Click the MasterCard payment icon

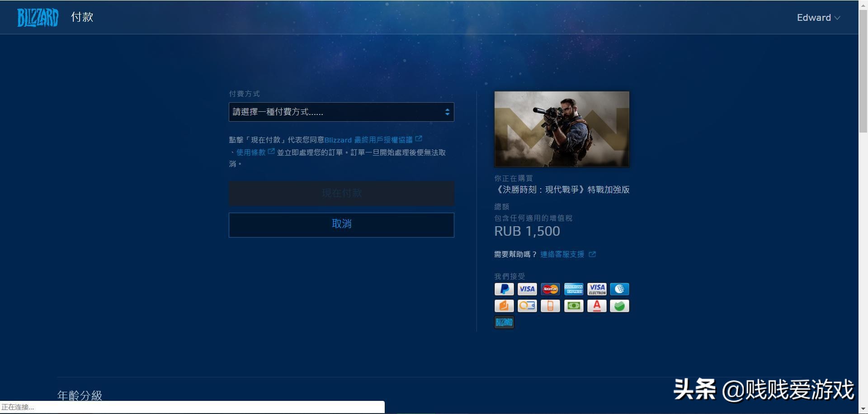(x=550, y=289)
